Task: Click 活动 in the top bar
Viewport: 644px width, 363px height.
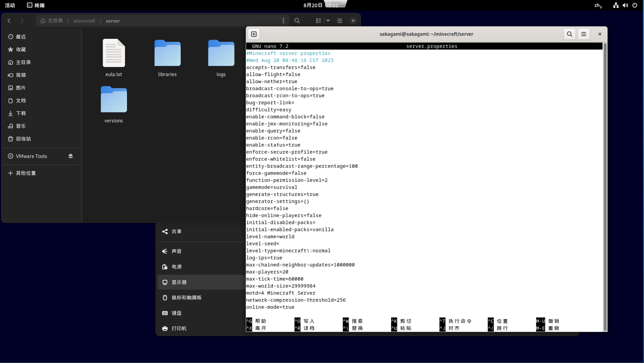Action: coord(10,5)
